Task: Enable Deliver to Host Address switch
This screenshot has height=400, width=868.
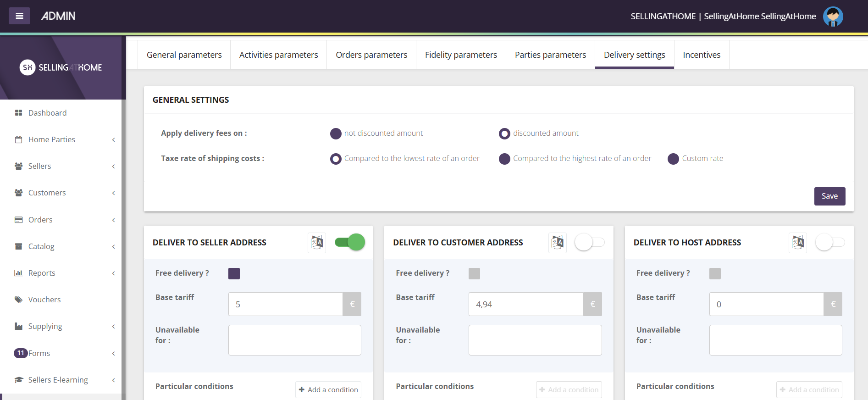Action: 830,242
